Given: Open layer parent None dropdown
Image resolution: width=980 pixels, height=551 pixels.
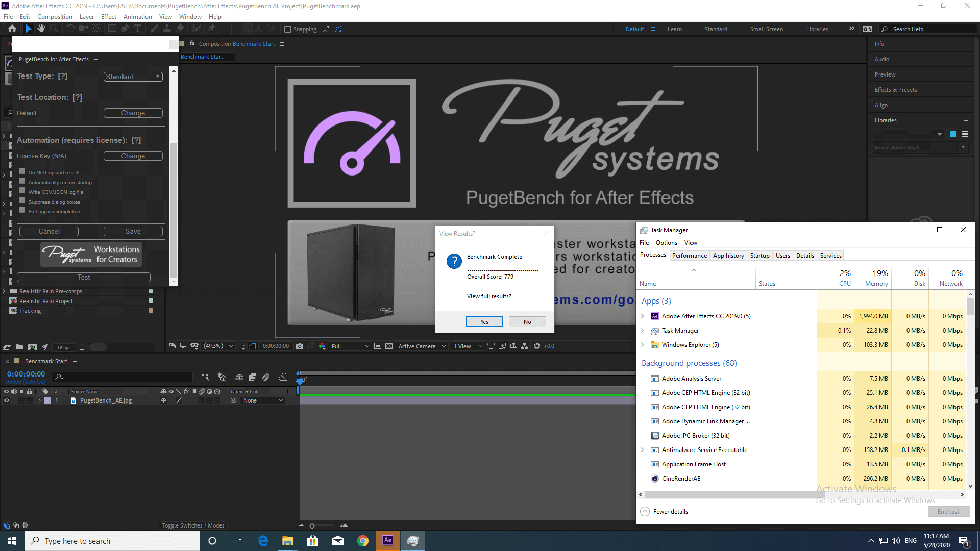Looking at the screenshot, I should click(262, 401).
